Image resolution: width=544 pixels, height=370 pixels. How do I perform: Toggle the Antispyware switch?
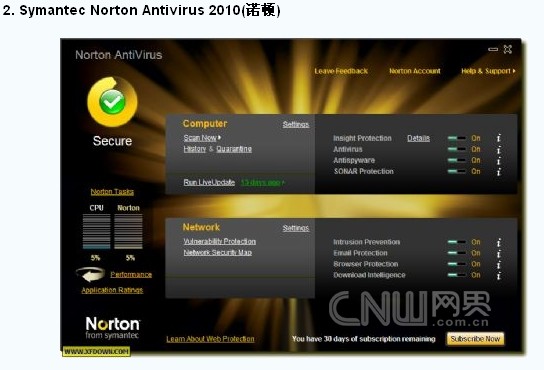click(457, 160)
